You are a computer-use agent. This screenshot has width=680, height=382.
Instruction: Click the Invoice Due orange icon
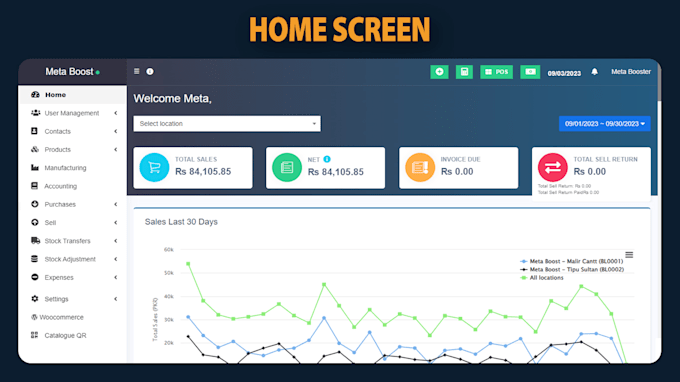pos(420,167)
